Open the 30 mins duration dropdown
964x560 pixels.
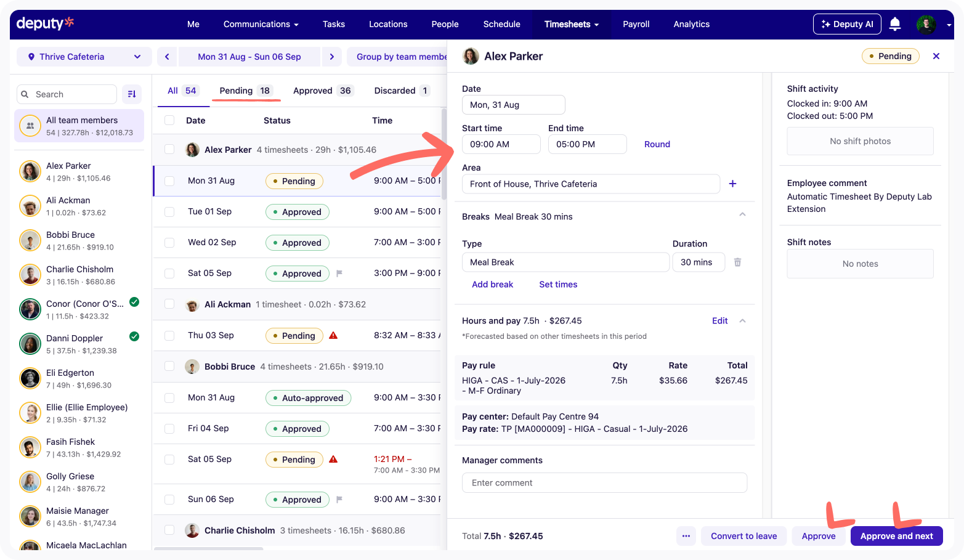tap(699, 262)
